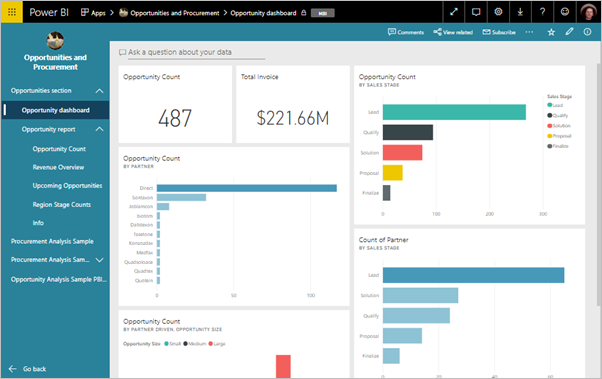Viewport: 602px width, 379px height.
Task: Click the lock icon next to dashboard title
Action: (304, 13)
